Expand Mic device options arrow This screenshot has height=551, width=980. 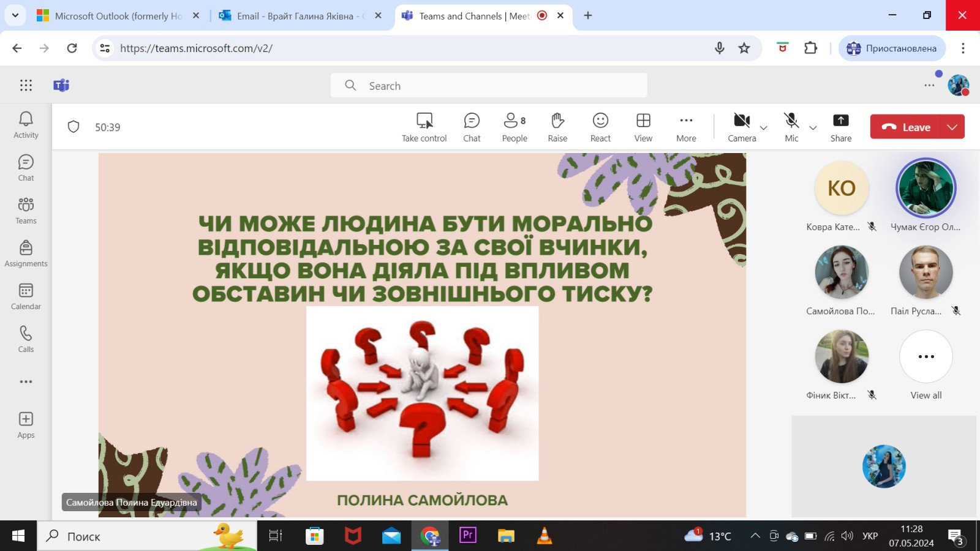click(x=813, y=127)
